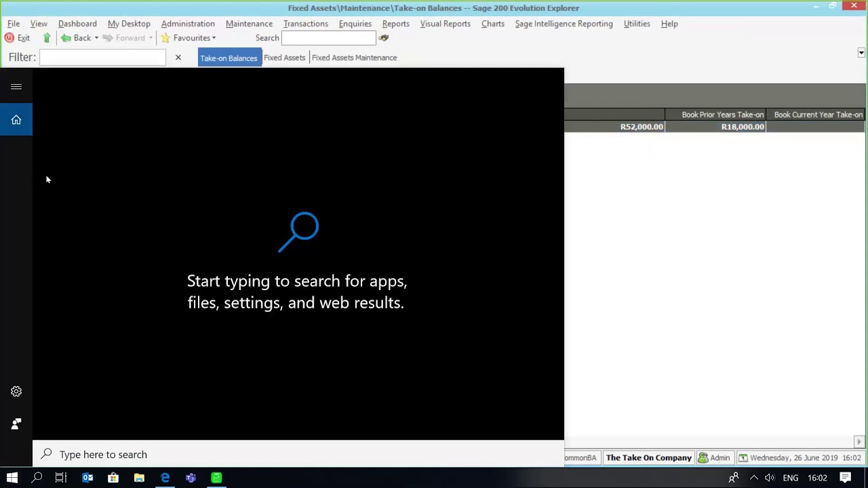This screenshot has height=488, width=868.
Task: Open the Maintenance menu
Action: click(249, 24)
